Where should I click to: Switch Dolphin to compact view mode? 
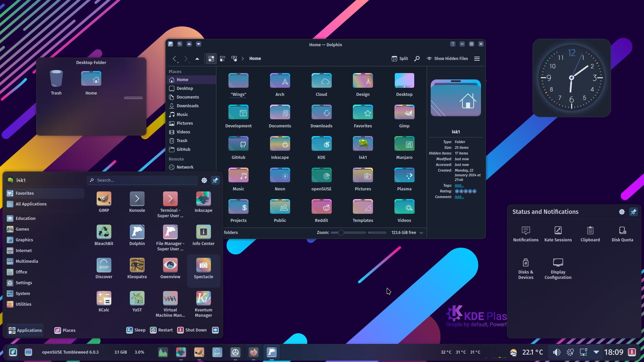222,58
